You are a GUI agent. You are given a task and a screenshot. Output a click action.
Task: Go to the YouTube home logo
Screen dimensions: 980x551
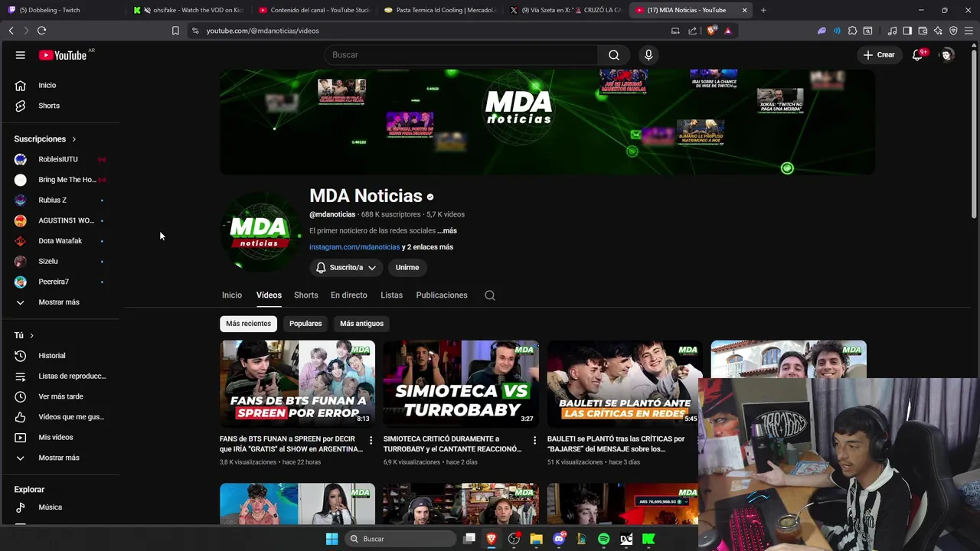63,55
